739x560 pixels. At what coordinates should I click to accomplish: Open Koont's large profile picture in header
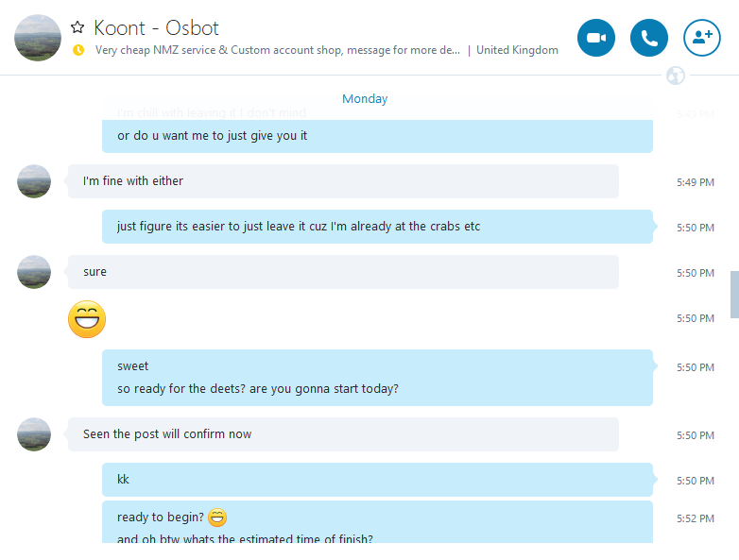38,38
